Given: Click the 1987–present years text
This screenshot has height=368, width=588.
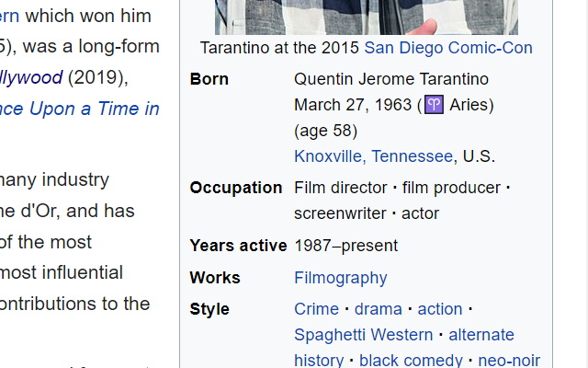Looking at the screenshot, I should point(345,246).
